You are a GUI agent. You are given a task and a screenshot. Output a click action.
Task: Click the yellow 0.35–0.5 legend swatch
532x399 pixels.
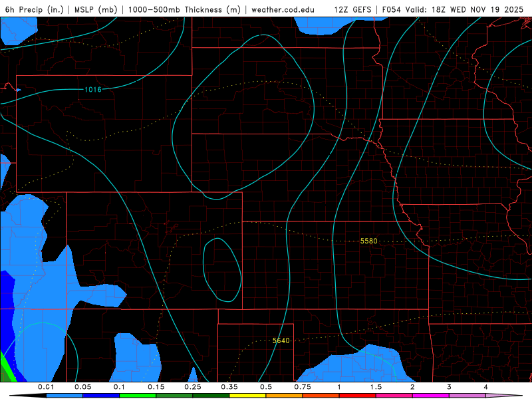(x=247, y=396)
